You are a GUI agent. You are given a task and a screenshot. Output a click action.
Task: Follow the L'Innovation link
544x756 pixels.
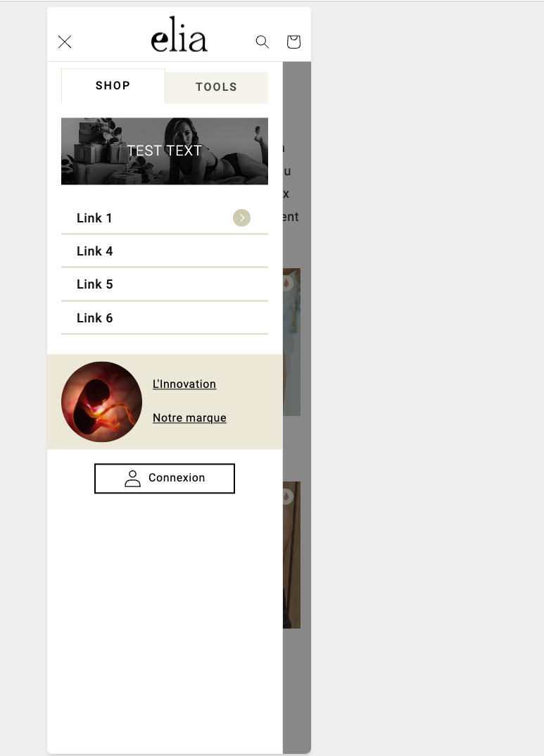[184, 384]
